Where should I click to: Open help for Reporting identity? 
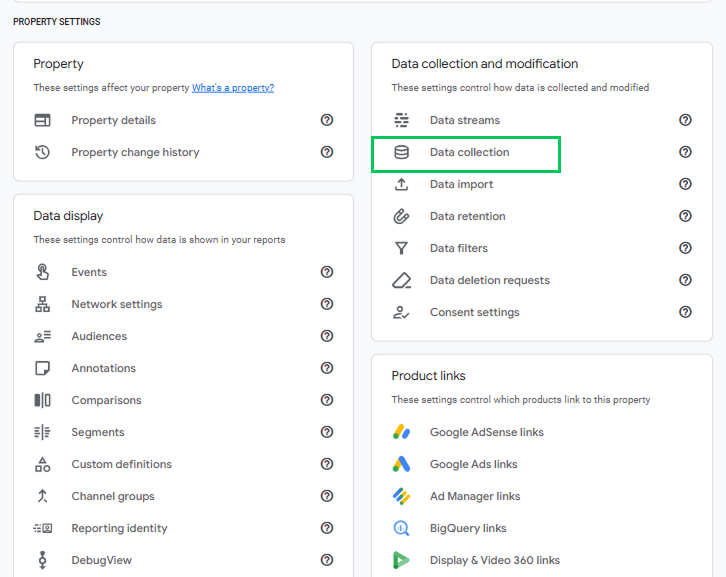(327, 527)
